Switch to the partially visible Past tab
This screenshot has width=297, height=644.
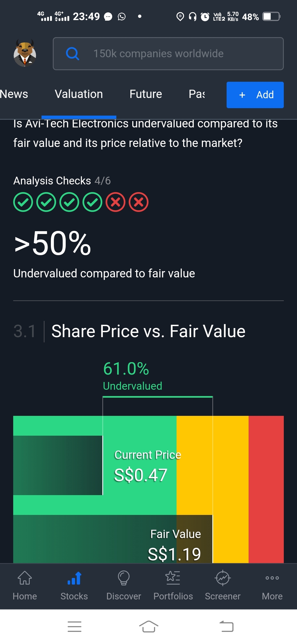(197, 94)
